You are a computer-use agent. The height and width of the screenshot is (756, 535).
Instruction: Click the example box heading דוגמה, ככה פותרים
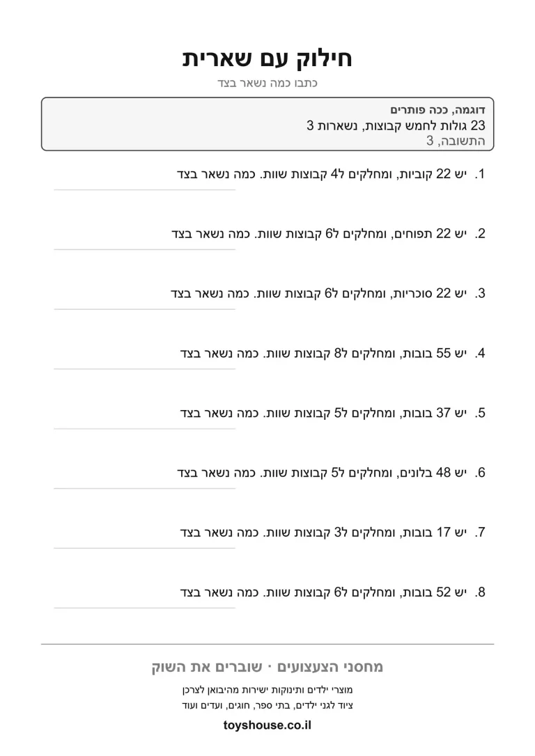437,111
